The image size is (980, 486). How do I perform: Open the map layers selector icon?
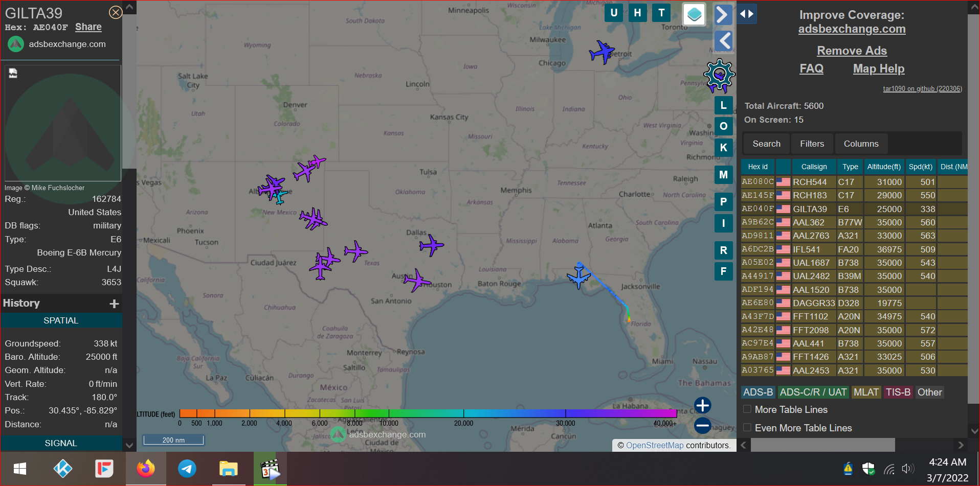[x=694, y=14]
